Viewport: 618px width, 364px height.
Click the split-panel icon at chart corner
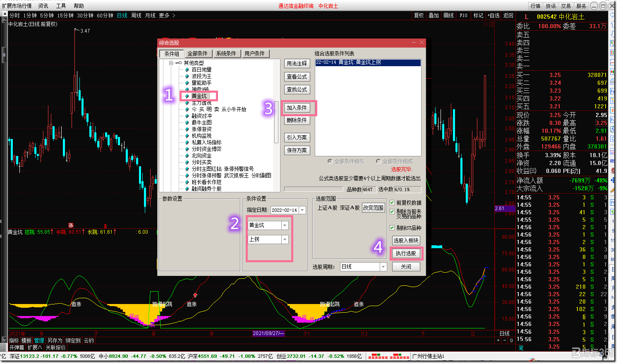491,24
